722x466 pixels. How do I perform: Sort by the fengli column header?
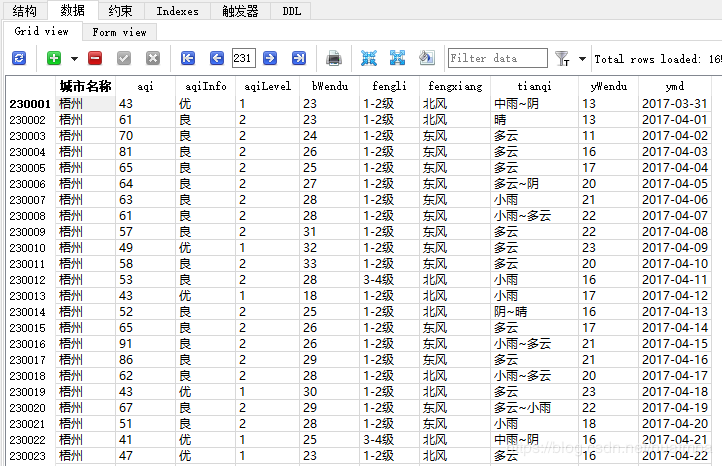tap(390, 86)
